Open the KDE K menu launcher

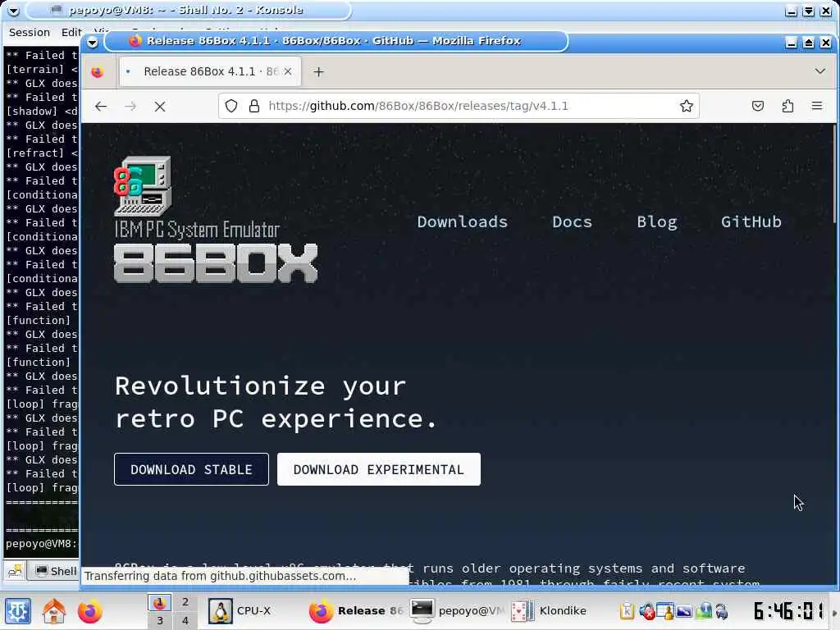(x=18, y=611)
